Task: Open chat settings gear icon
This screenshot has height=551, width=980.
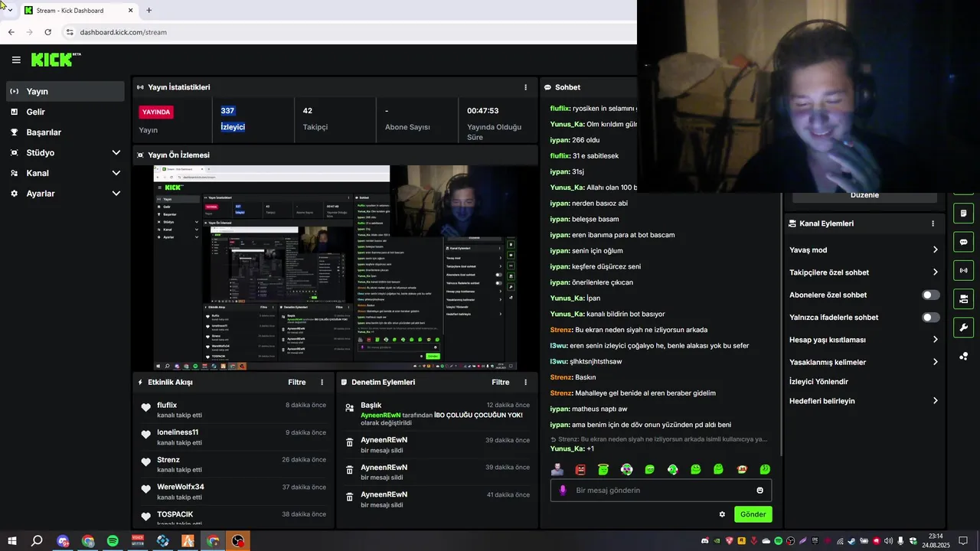Action: click(722, 514)
